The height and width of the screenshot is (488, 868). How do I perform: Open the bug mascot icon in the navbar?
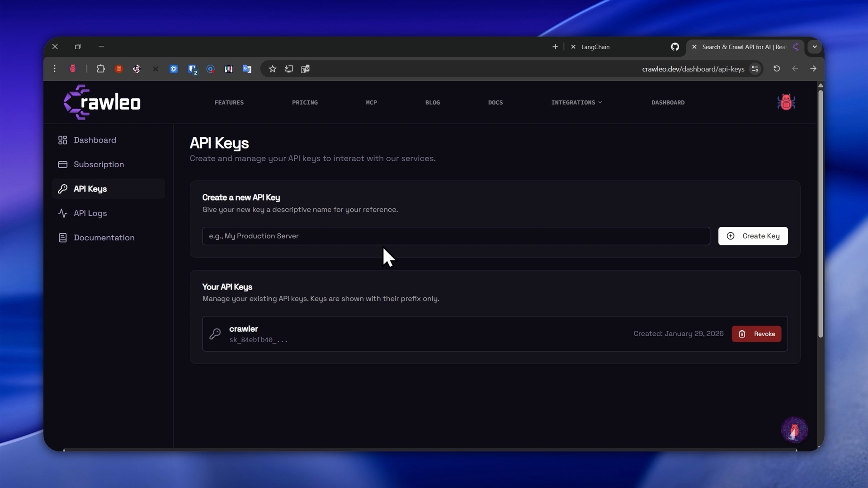click(786, 102)
